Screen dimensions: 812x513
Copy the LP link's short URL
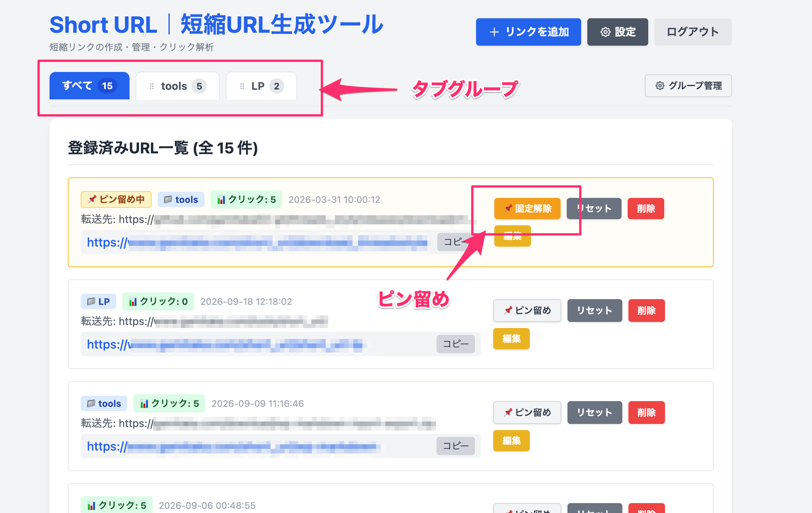(456, 344)
